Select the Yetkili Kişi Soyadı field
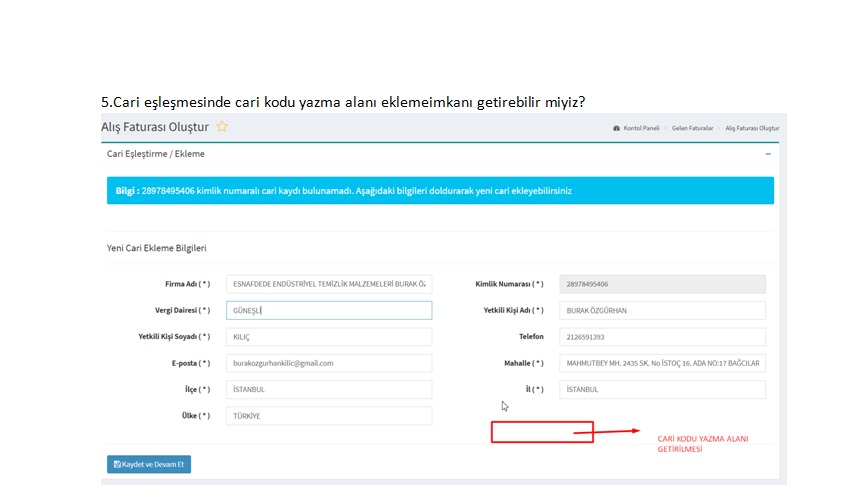The image size is (868, 492). click(x=329, y=337)
